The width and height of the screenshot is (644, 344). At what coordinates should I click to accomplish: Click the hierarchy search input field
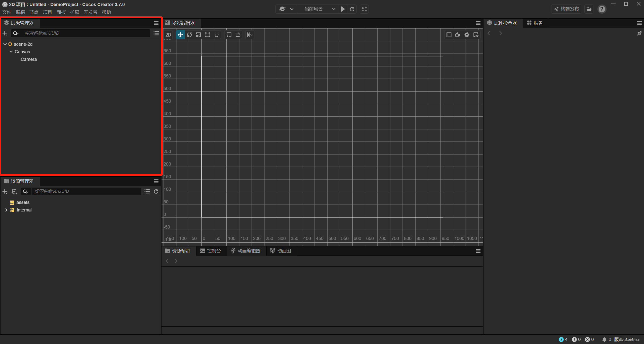86,33
